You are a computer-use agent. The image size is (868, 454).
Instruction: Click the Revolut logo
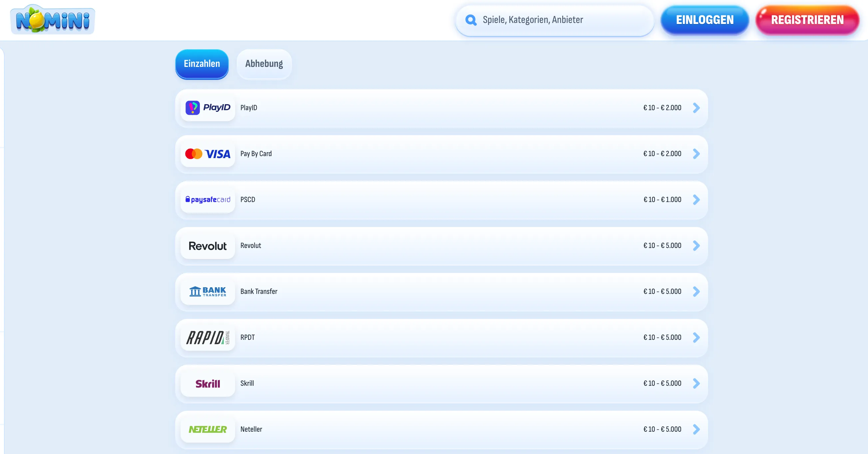tap(208, 246)
